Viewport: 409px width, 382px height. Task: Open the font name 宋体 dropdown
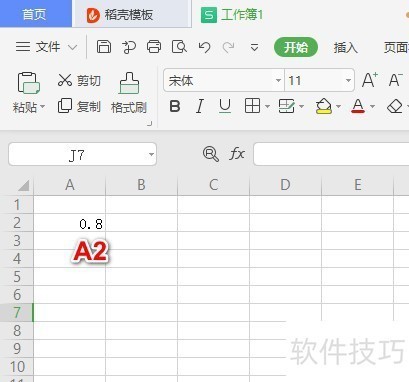(278, 80)
